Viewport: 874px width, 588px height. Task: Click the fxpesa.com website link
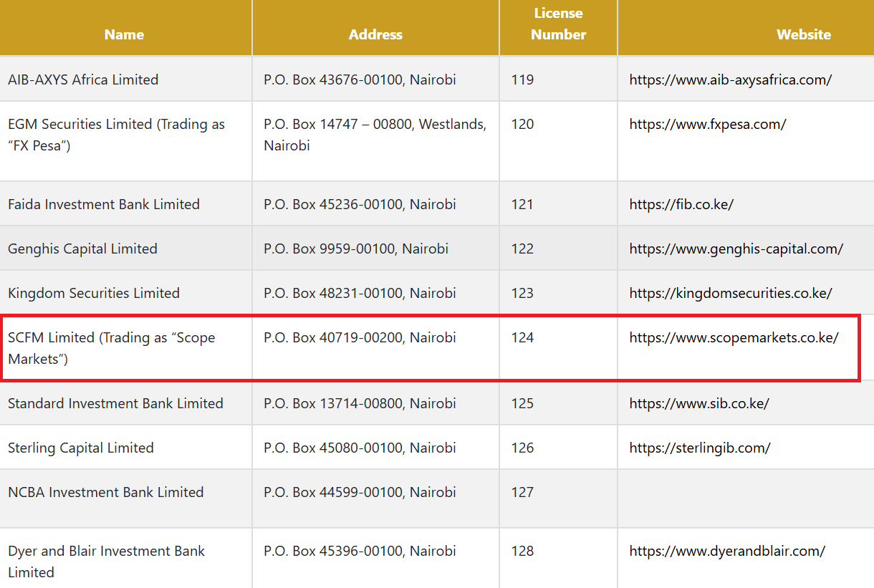click(707, 124)
